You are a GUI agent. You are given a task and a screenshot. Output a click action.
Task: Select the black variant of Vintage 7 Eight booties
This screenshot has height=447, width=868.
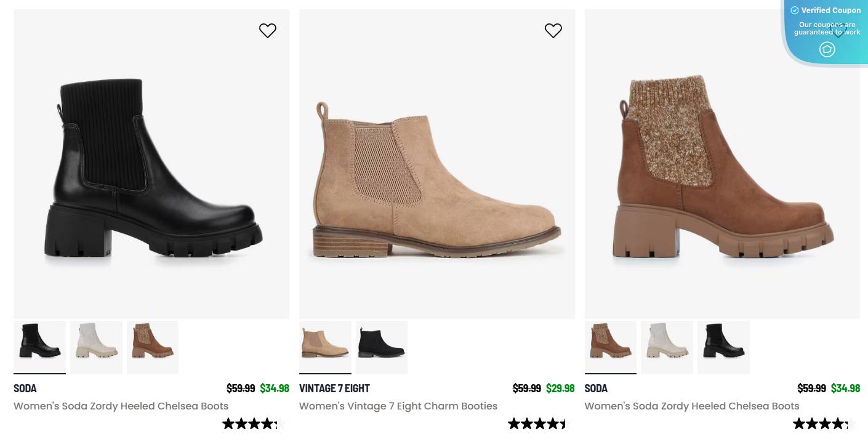[381, 347]
